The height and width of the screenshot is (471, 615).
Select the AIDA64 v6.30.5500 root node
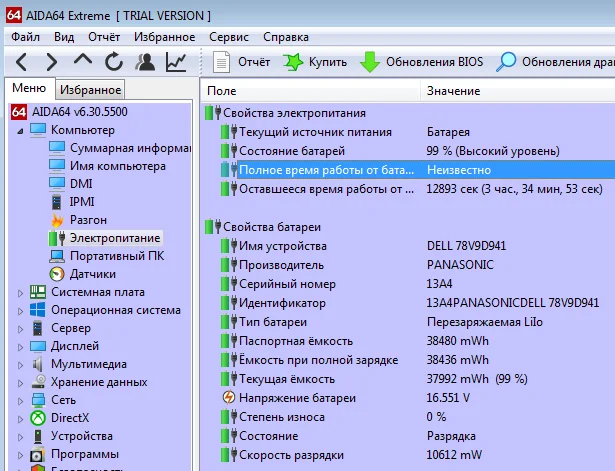pyautogui.click(x=80, y=112)
